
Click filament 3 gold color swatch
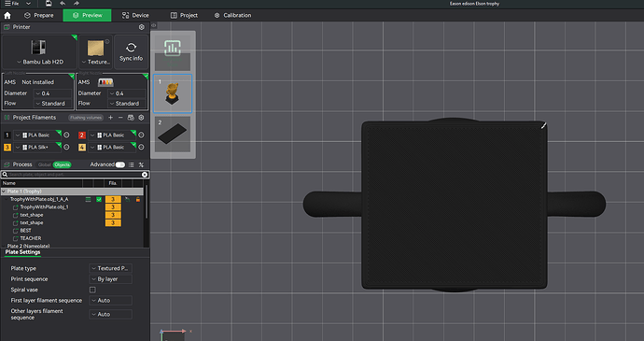coord(7,147)
